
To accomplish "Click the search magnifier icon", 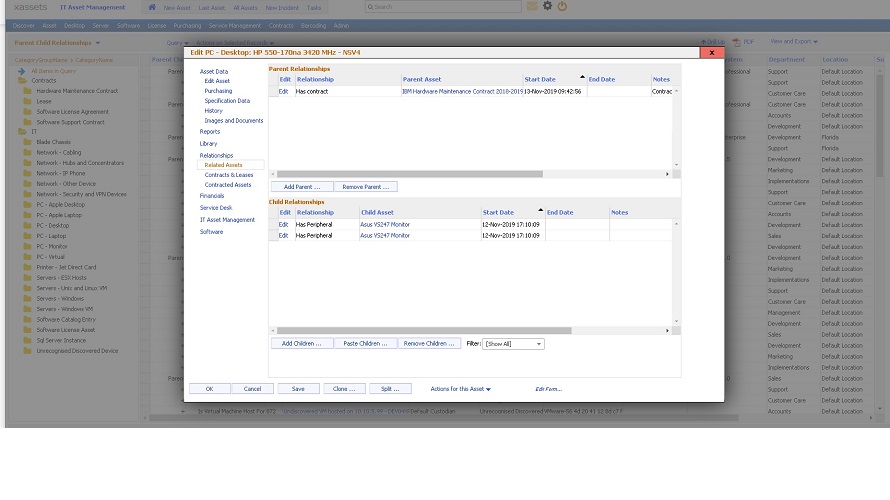I will click(x=369, y=7).
